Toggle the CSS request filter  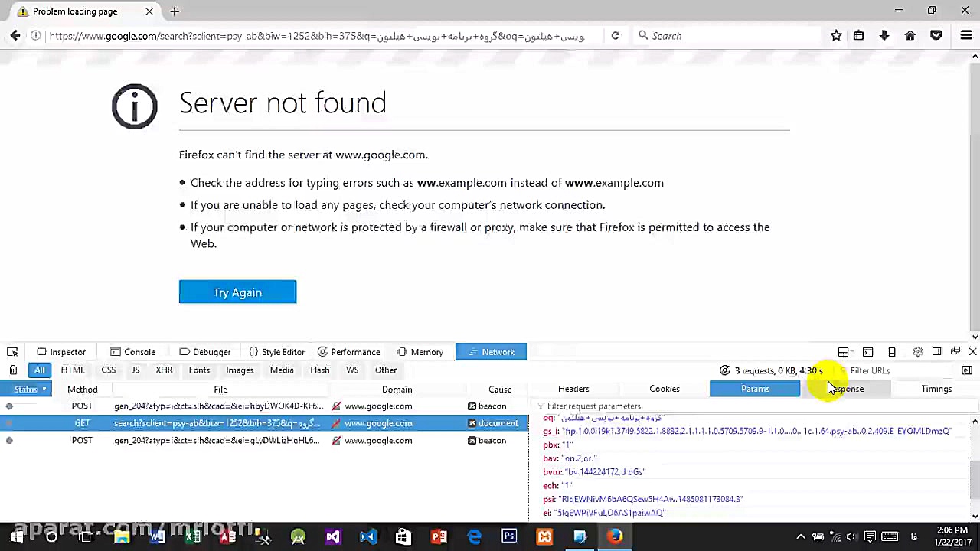tap(109, 370)
